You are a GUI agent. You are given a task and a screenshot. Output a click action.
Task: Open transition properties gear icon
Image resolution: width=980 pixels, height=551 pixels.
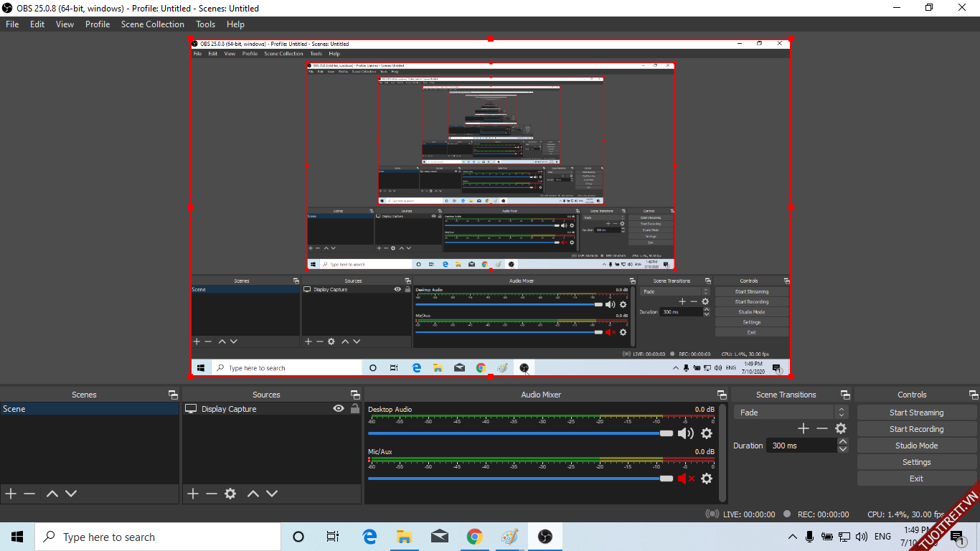pos(841,428)
